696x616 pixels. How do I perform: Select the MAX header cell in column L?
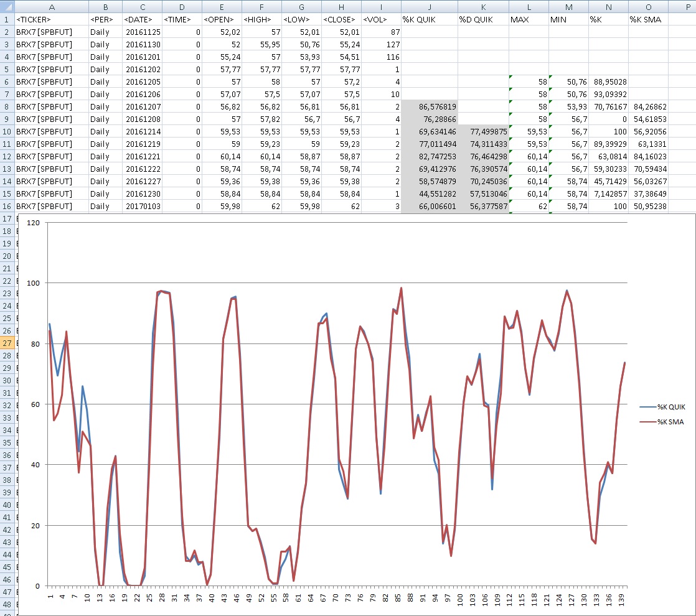528,19
